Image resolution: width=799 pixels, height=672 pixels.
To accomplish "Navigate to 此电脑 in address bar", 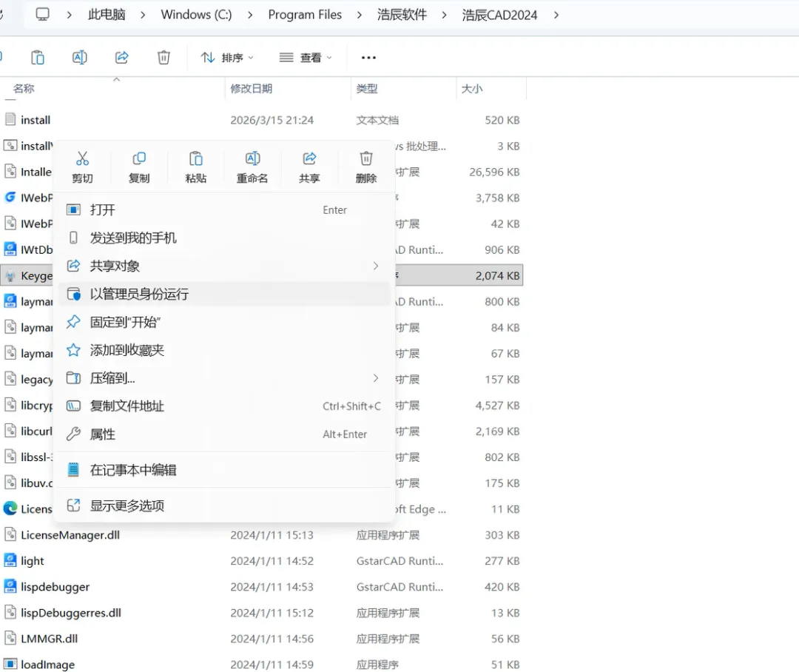I will (x=107, y=15).
